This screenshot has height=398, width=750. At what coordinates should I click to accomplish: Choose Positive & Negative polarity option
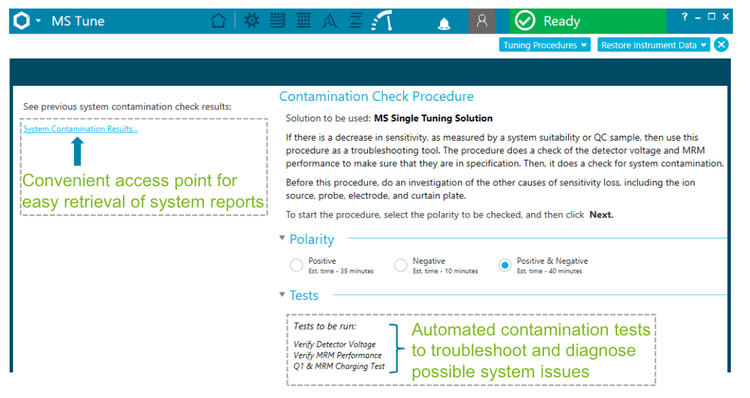505,265
